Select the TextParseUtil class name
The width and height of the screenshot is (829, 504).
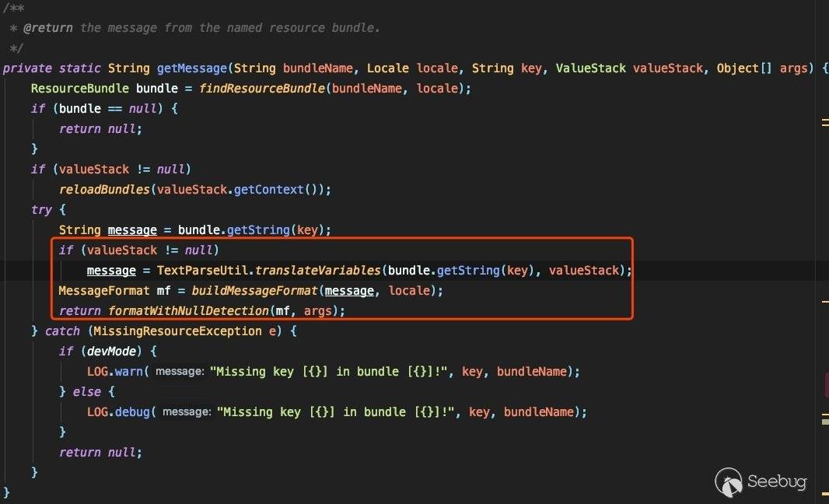202,270
